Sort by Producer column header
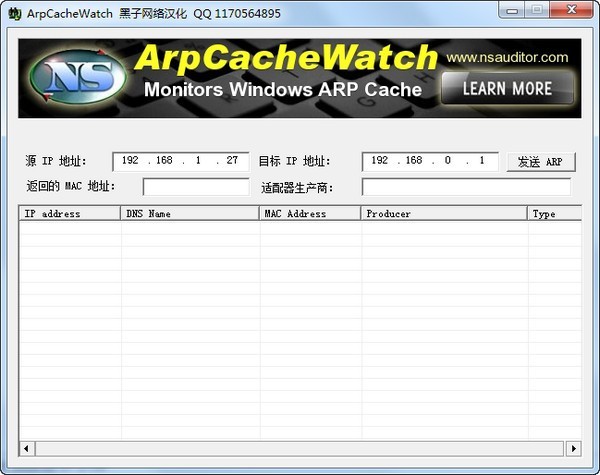 point(444,214)
